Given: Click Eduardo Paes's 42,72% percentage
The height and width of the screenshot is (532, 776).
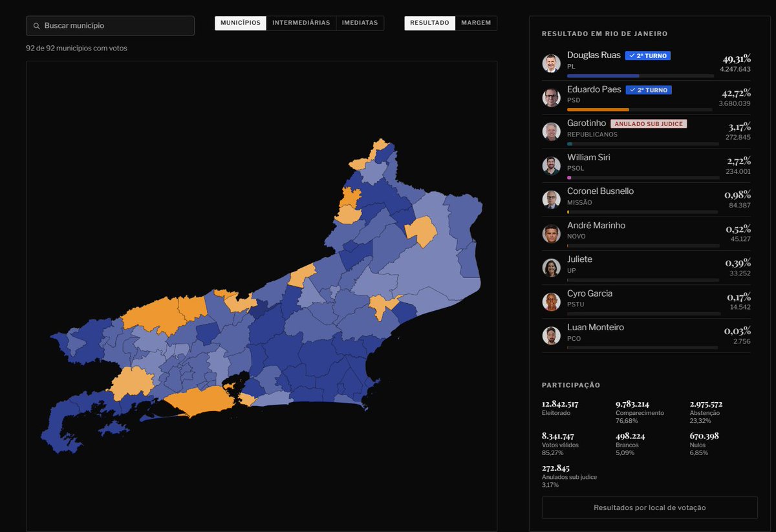Looking at the screenshot, I should [737, 93].
